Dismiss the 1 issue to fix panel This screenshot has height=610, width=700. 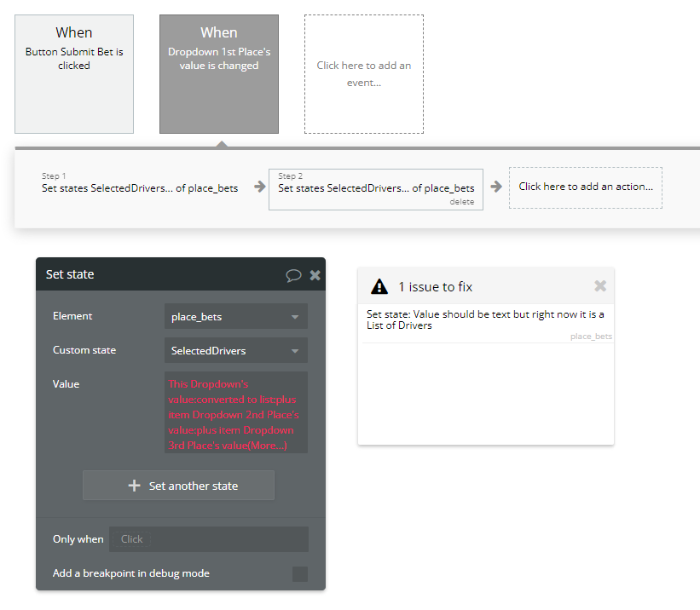(600, 285)
